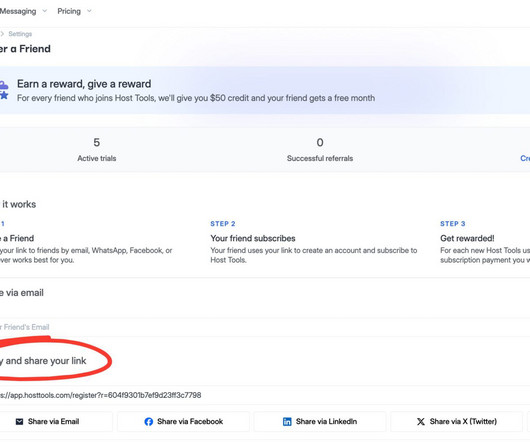Screen dimensions: 530x442
Task: Click the Friend's Email input field
Action: [265, 327]
